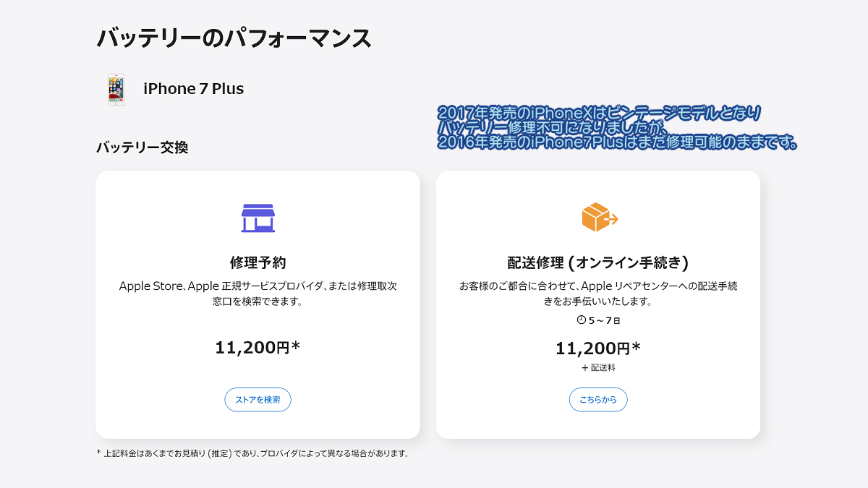Select the 配送修理 (オンライン手続き) heading
The height and width of the screenshot is (488, 868).
598,262
